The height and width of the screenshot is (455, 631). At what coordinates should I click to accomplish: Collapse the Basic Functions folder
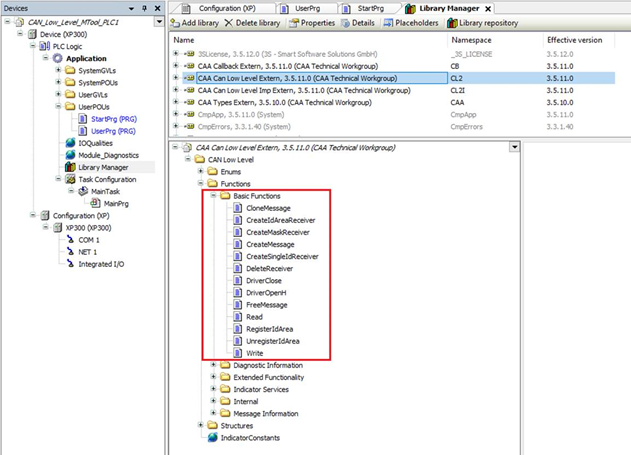coord(213,196)
